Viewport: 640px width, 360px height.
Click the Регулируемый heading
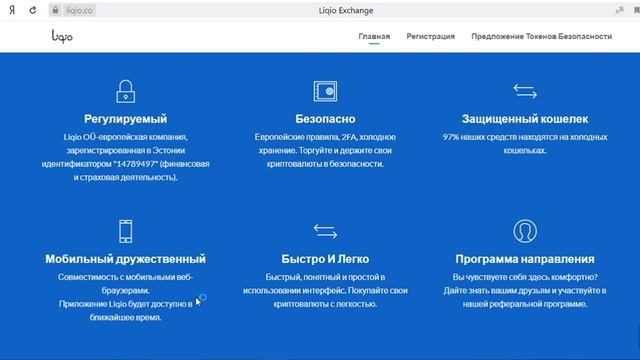pos(126,119)
